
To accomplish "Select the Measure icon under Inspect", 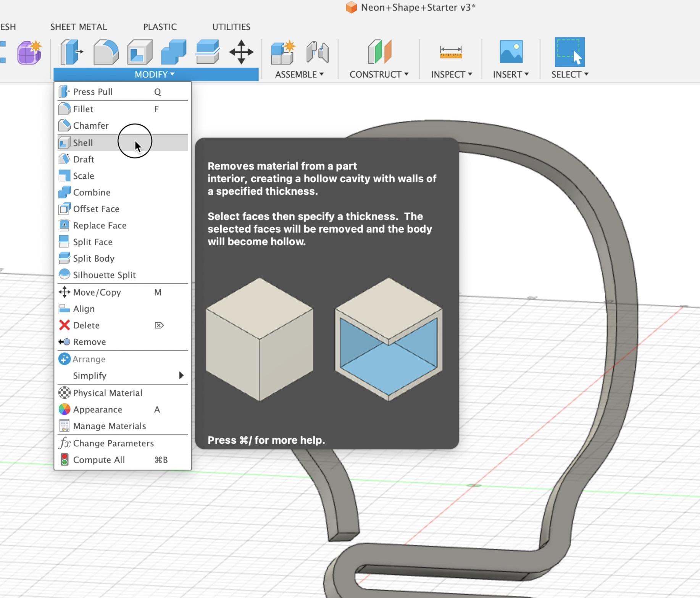I will (451, 52).
